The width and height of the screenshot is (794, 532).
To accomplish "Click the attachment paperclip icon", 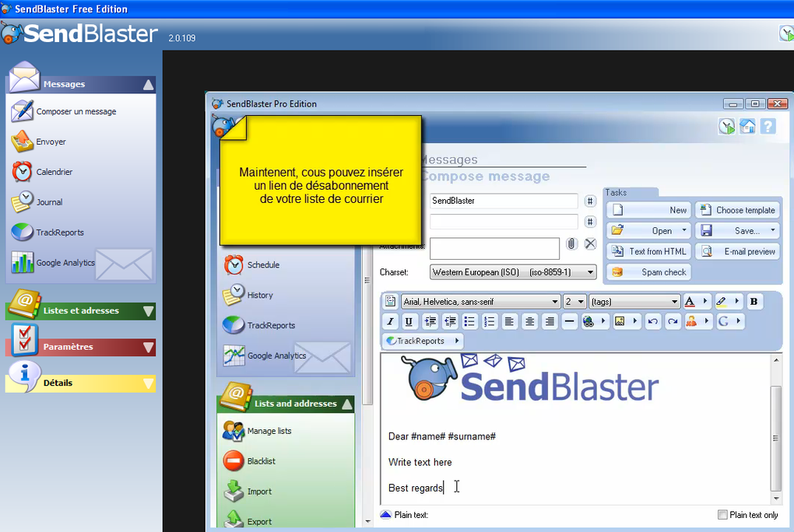I will pyautogui.click(x=571, y=244).
